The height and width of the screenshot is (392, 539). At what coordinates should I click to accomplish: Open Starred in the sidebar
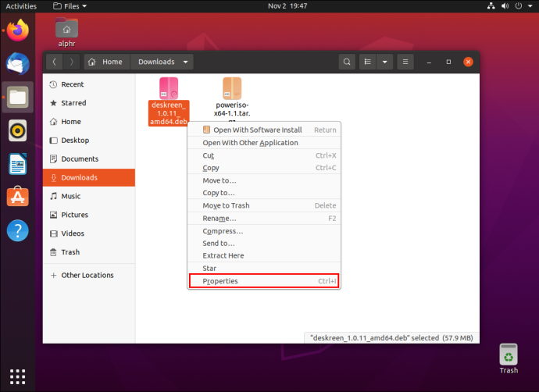pyautogui.click(x=89, y=103)
